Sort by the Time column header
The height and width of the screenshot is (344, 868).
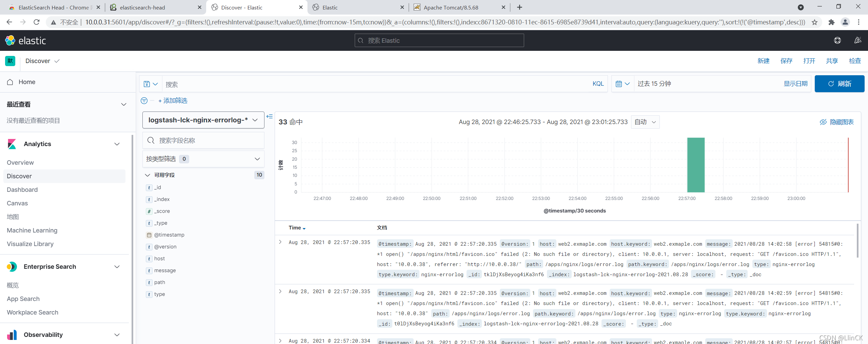coord(297,228)
